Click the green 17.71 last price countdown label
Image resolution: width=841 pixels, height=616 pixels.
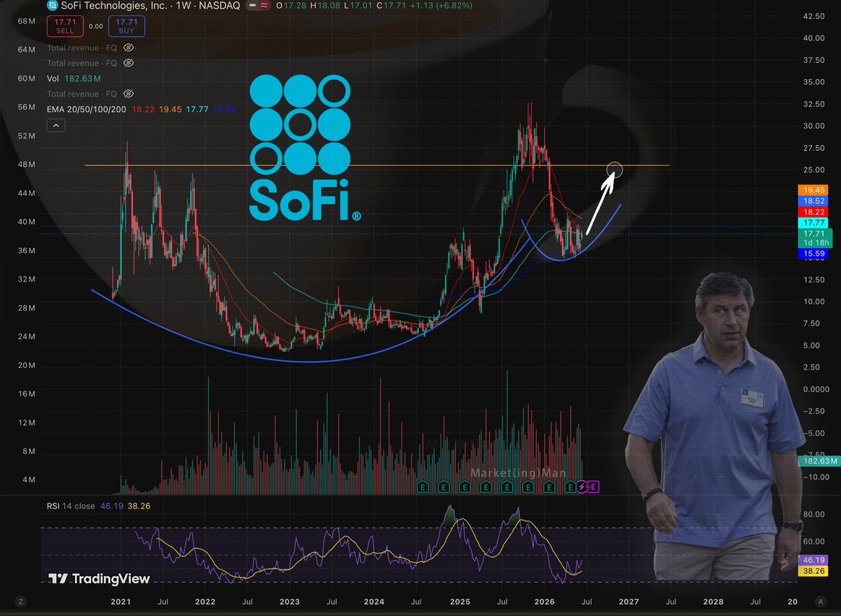tap(814, 238)
